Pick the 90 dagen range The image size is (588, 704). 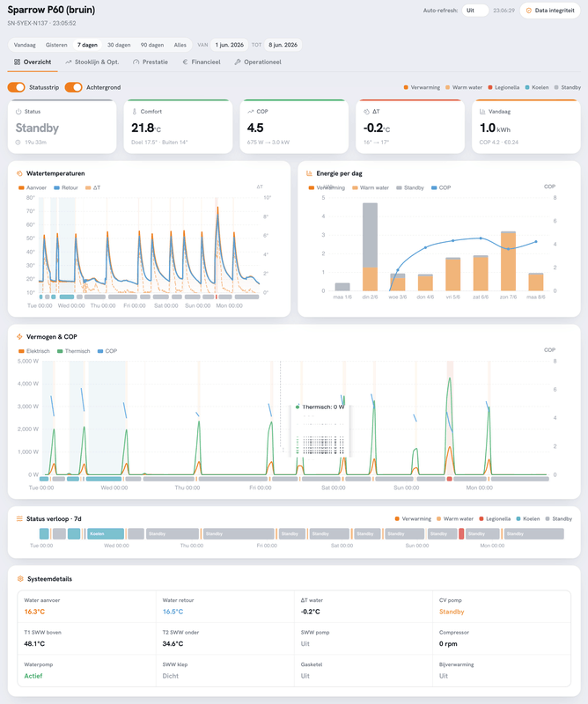click(152, 45)
